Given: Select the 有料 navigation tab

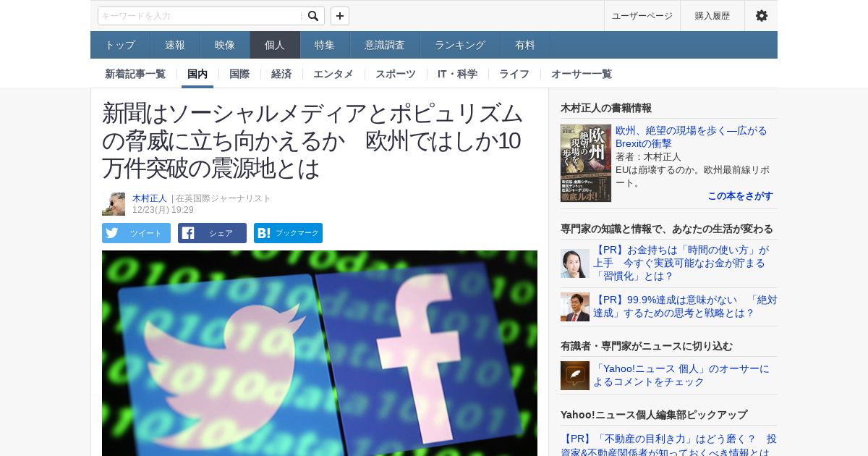Looking at the screenshot, I should [x=525, y=45].
